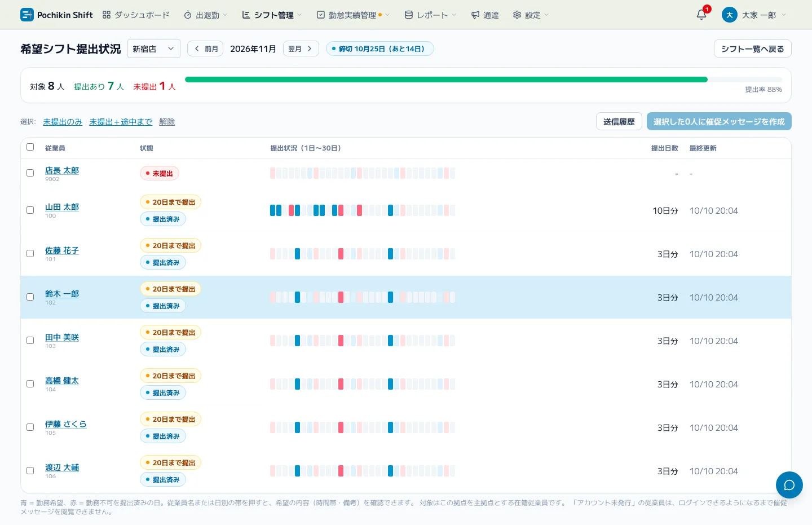The image size is (812, 525).
Task: Open the 出退勤 menu
Action: (205, 15)
